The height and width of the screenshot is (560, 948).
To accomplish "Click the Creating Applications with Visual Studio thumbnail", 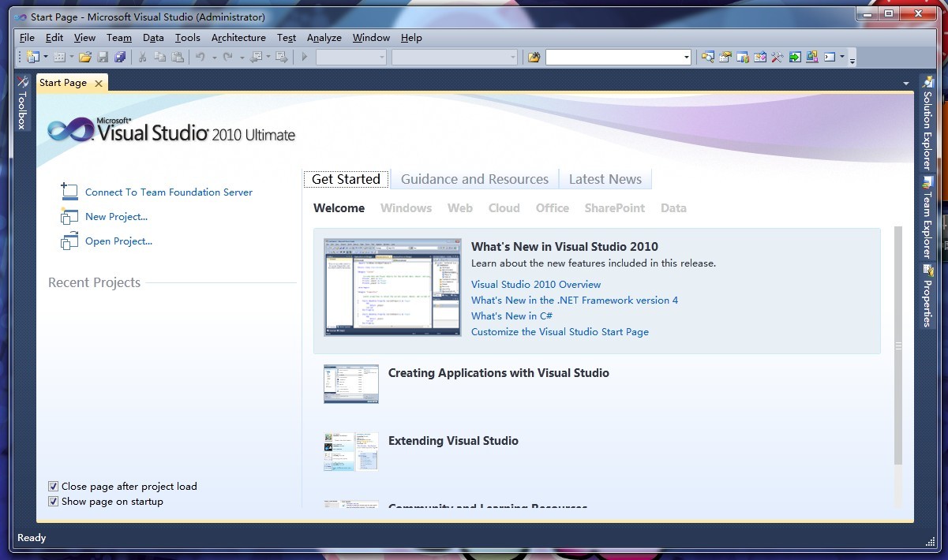I will [350, 384].
